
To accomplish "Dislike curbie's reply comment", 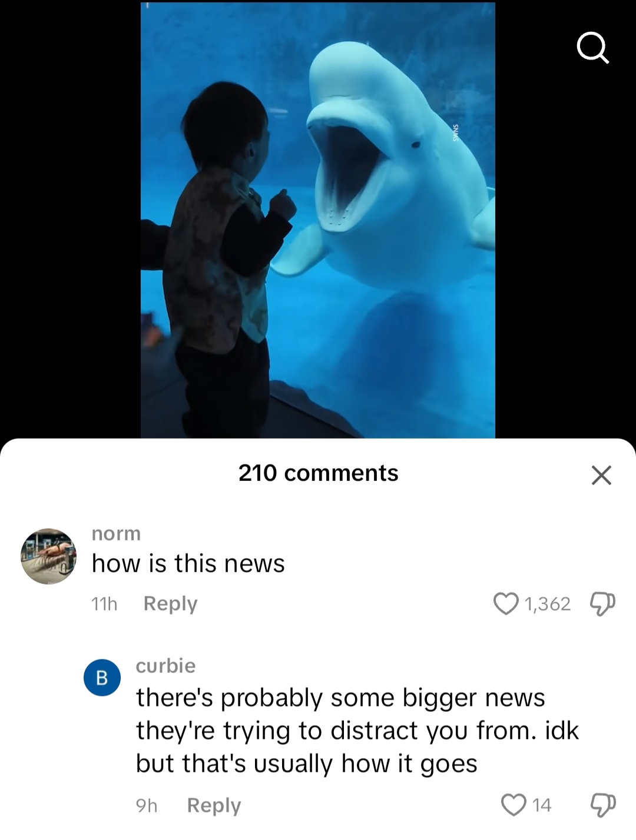I will click(x=602, y=805).
